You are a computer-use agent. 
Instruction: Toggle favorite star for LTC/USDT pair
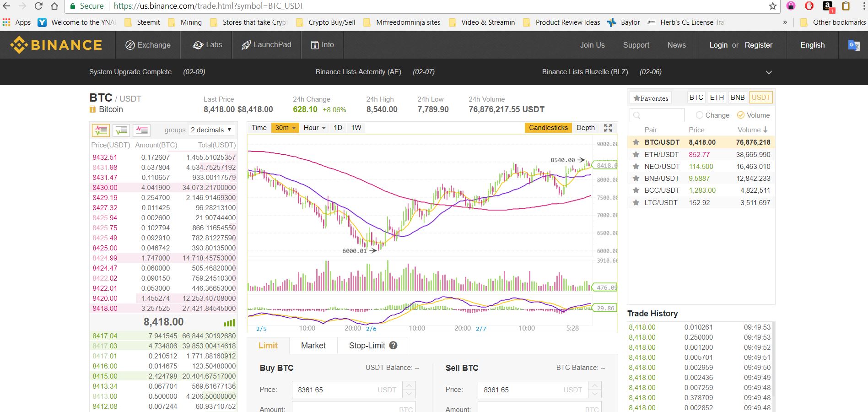(636, 202)
